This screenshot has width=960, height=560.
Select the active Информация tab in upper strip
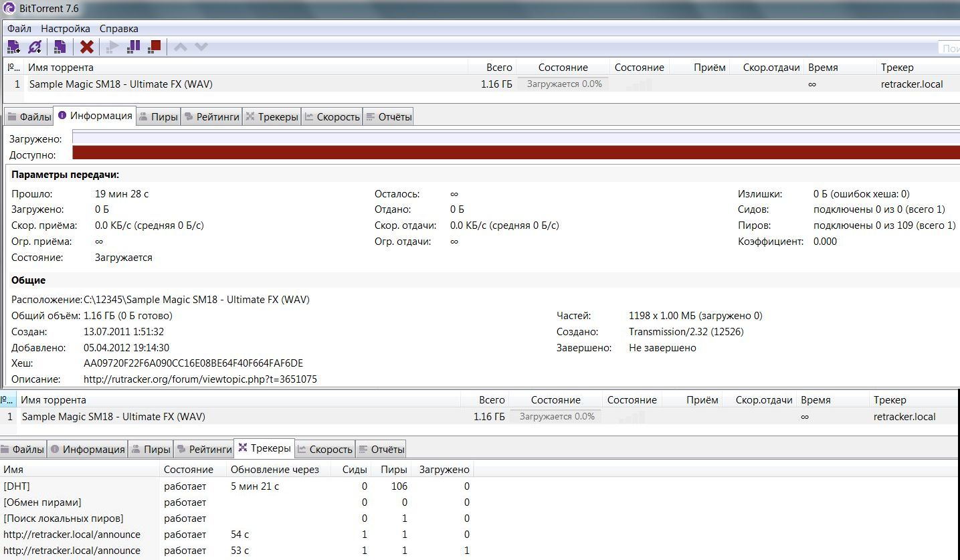tap(95, 116)
